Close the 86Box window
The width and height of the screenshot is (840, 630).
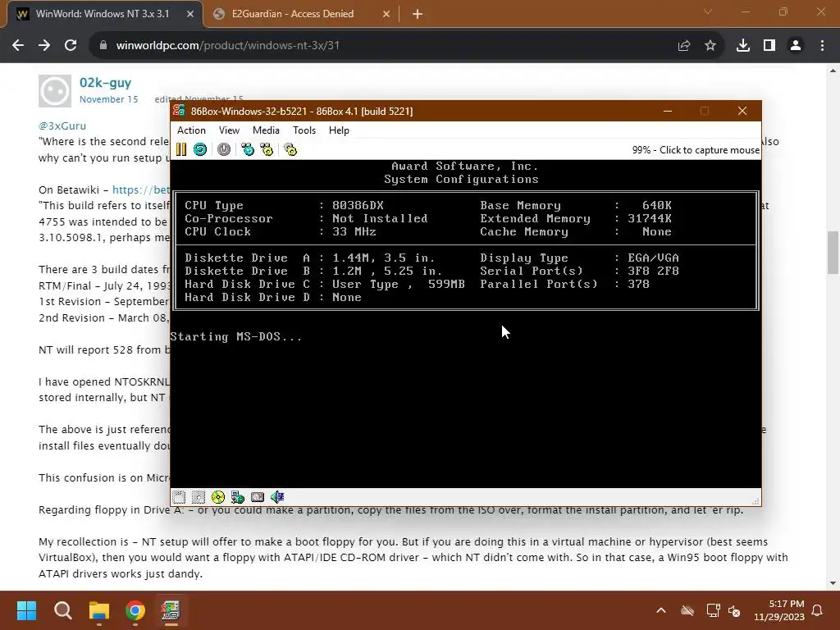742,111
